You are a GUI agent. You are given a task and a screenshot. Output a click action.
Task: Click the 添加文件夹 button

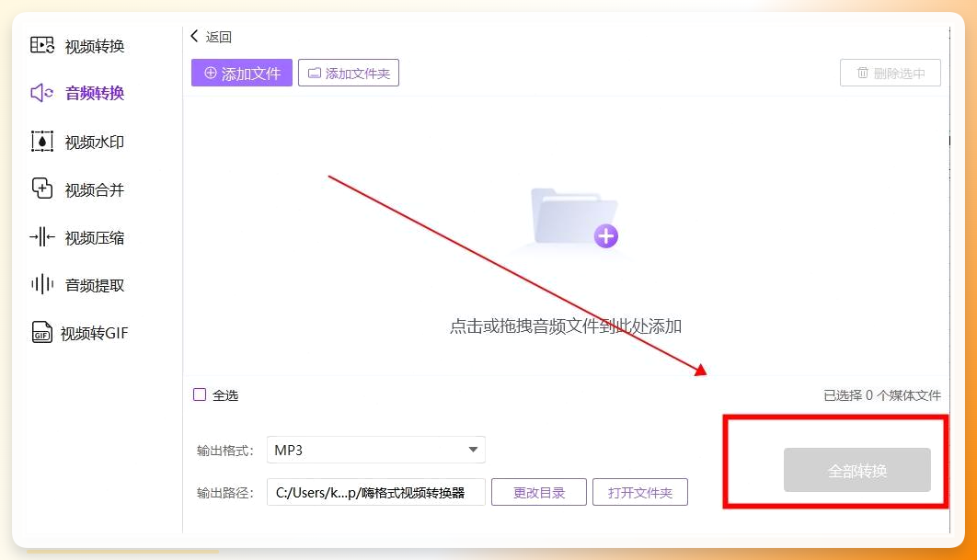tap(349, 73)
